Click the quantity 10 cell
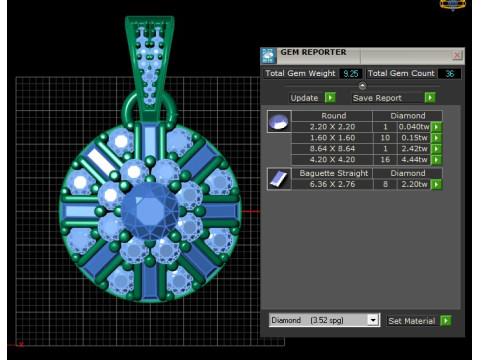Screen dimensions: 480x360 (x=385, y=138)
